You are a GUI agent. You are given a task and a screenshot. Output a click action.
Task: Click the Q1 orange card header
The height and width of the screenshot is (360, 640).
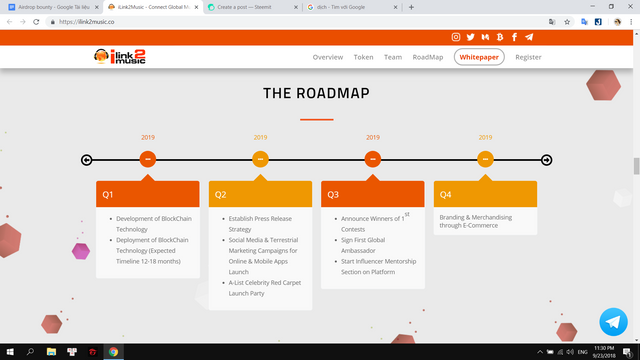coord(148,194)
